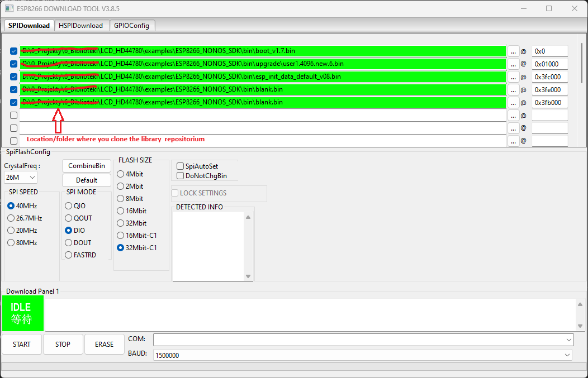Click the DETECTED INFO text area
Screen dimensions: 588x378
(209, 247)
